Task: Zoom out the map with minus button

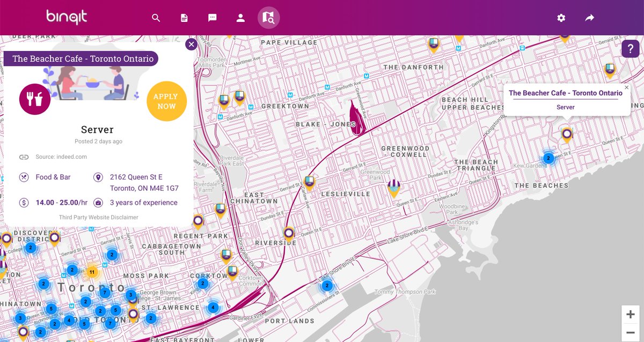Action: tap(631, 333)
